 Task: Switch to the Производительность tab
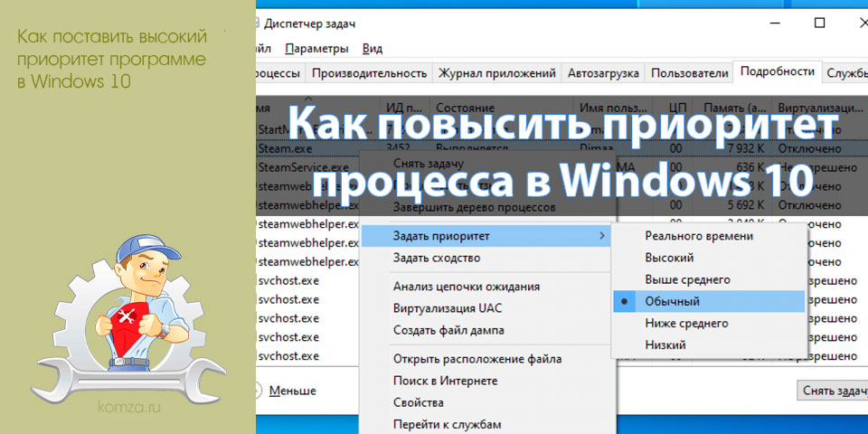[x=369, y=73]
